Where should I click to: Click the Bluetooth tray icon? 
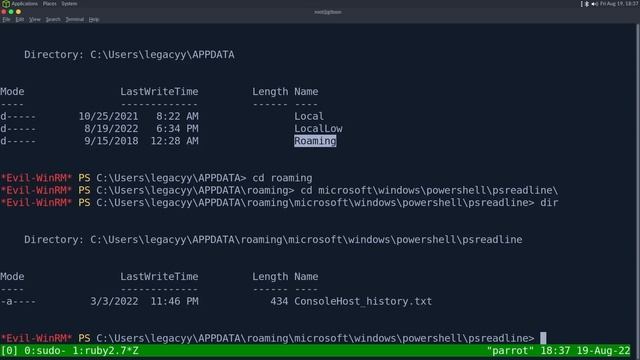coord(587,4)
